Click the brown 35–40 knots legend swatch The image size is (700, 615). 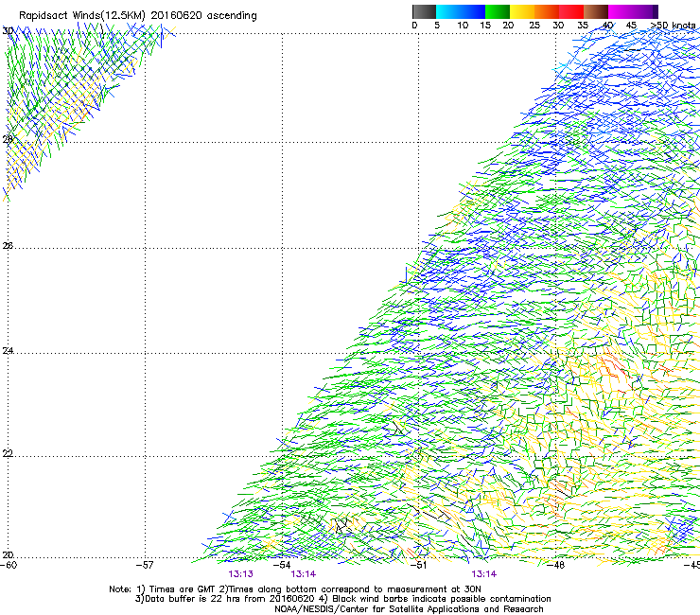pos(596,11)
